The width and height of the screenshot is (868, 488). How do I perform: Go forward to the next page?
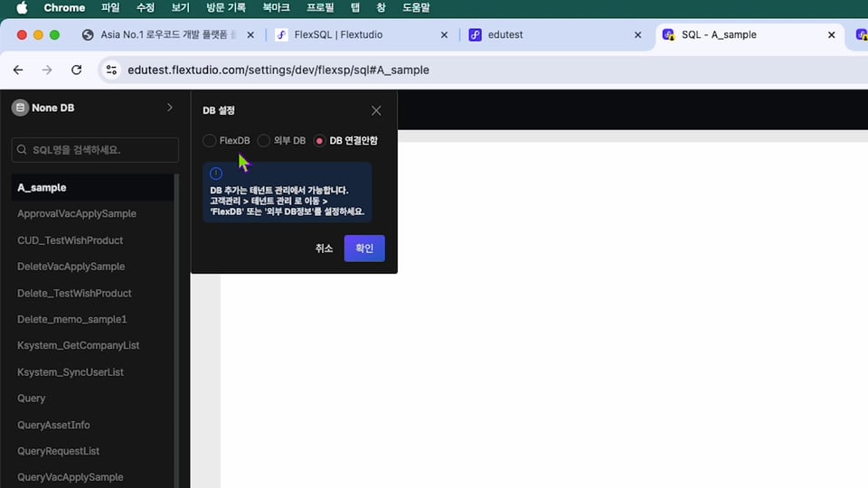point(47,70)
